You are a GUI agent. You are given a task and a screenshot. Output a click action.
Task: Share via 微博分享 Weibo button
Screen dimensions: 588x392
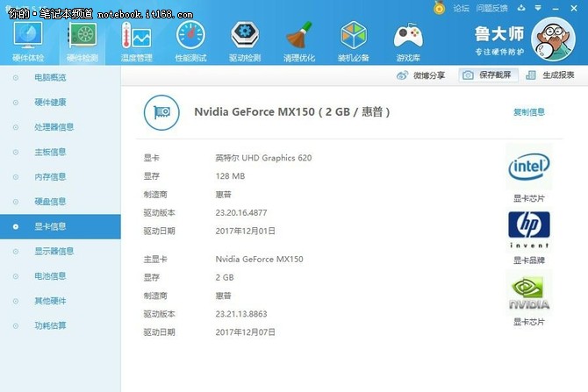[420, 75]
